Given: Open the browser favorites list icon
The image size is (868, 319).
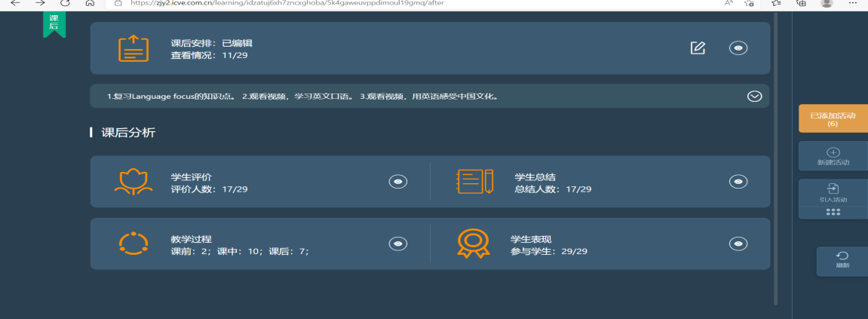Looking at the screenshot, I should pos(777,3).
